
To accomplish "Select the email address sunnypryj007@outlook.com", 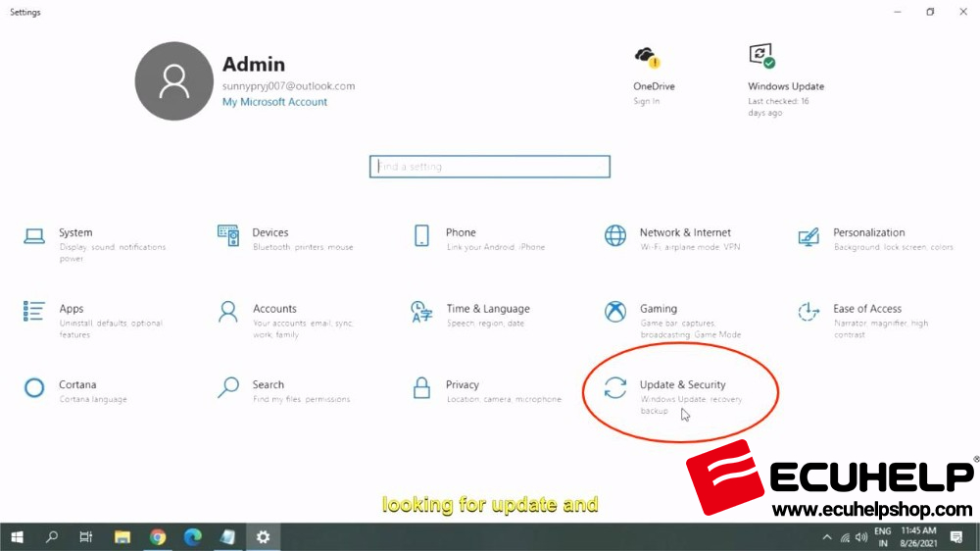I will click(x=289, y=85).
